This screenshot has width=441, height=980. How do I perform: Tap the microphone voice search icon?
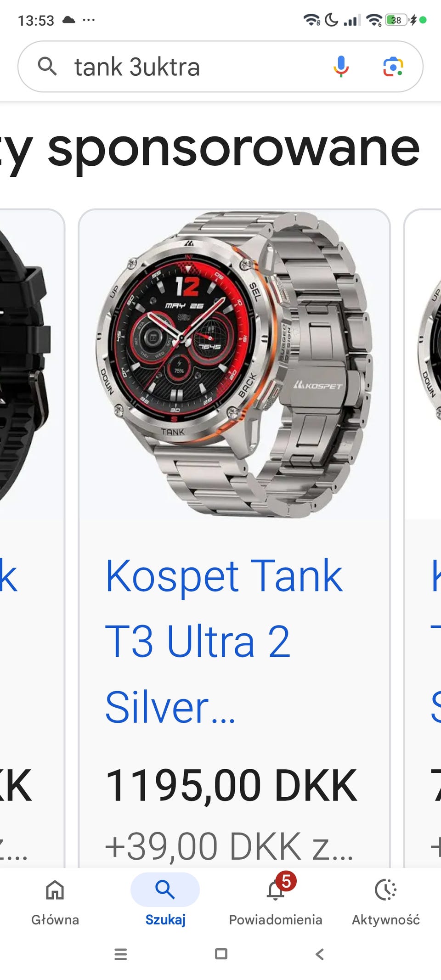coord(341,67)
